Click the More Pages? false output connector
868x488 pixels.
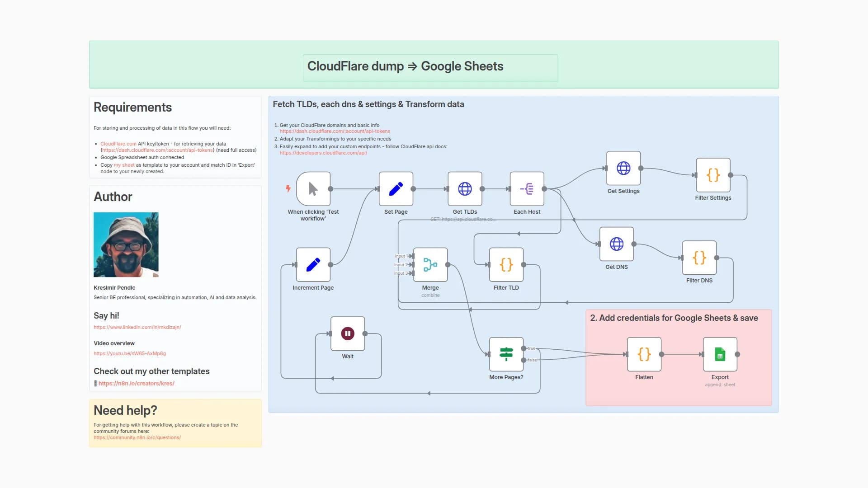(x=524, y=360)
